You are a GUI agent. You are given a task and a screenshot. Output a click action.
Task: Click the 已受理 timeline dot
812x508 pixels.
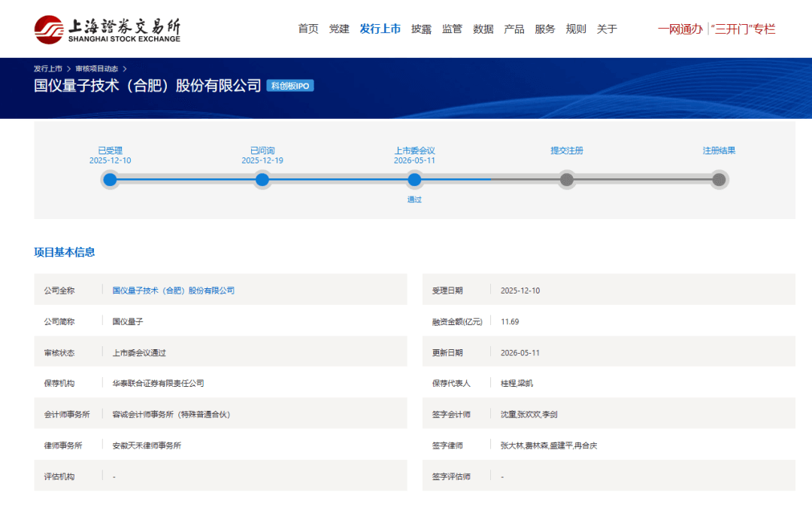(110, 180)
